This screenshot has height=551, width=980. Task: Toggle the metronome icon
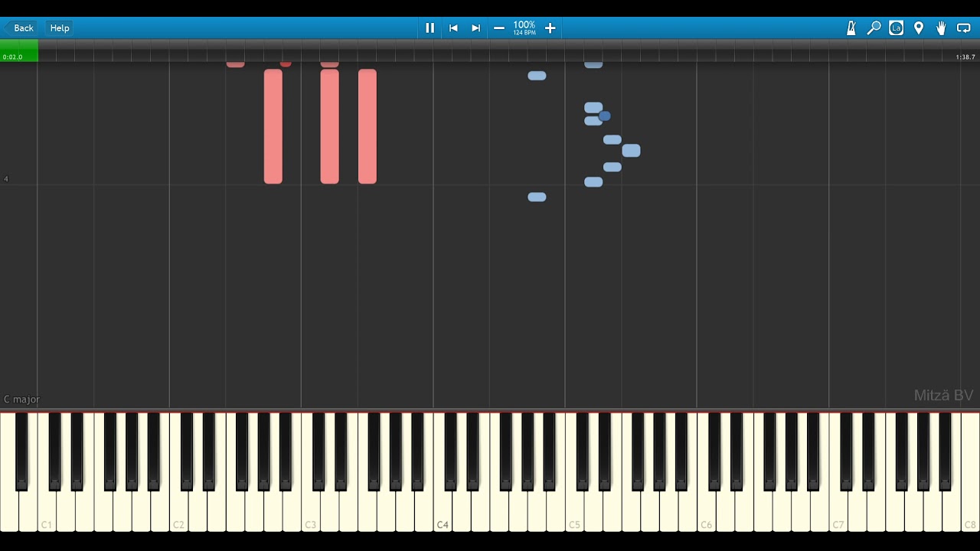click(x=851, y=28)
